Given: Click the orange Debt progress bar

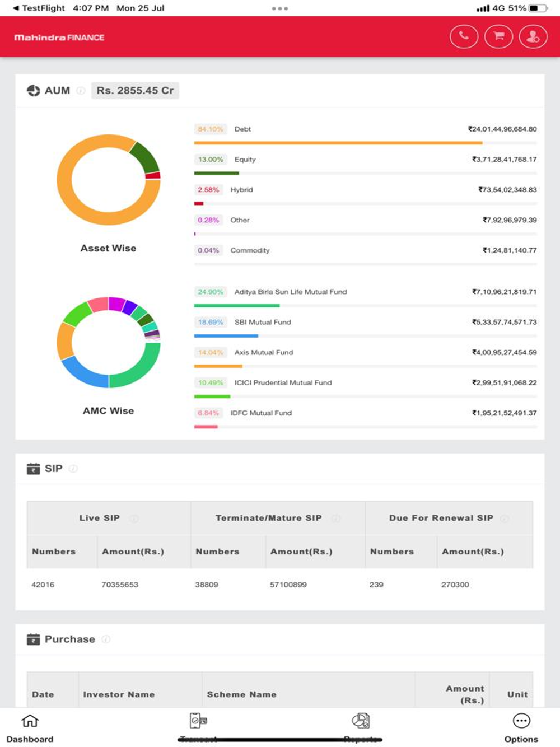Looking at the screenshot, I should (338, 143).
